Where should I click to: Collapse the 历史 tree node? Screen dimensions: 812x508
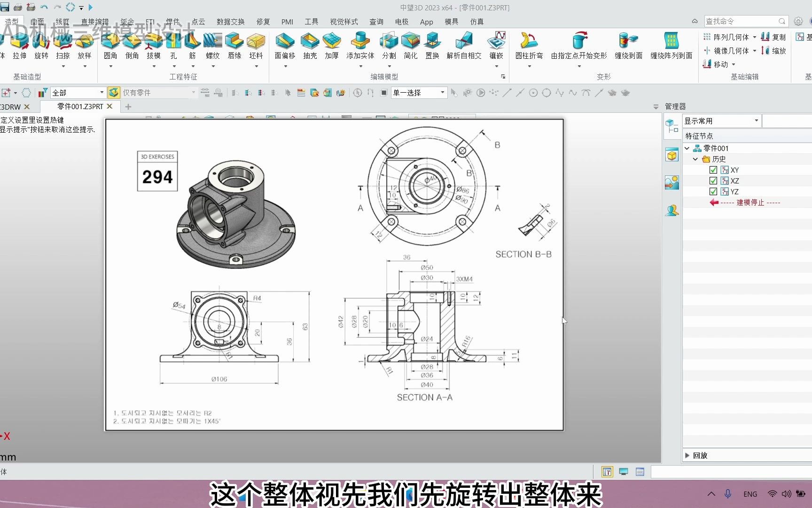[695, 159]
